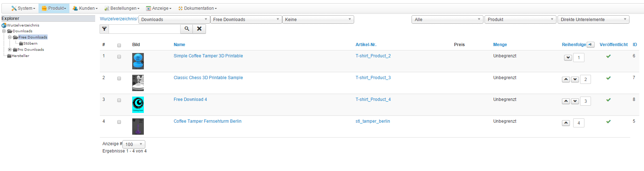Click the magnifier search button
The width and height of the screenshot is (644, 171).
click(187, 29)
